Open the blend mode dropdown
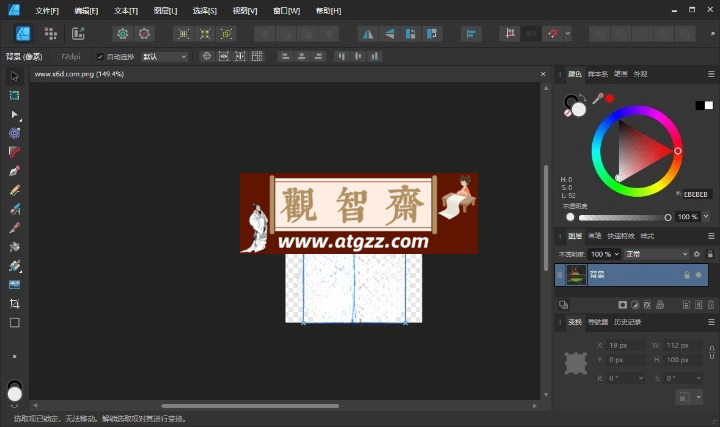The image size is (720, 427). (657, 254)
